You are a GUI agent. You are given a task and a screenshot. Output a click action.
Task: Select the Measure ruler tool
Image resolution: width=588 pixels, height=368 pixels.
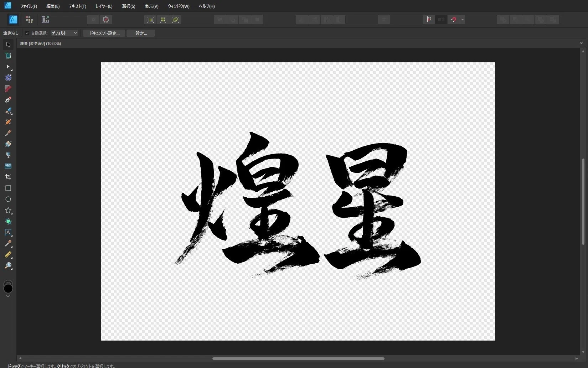point(8,254)
